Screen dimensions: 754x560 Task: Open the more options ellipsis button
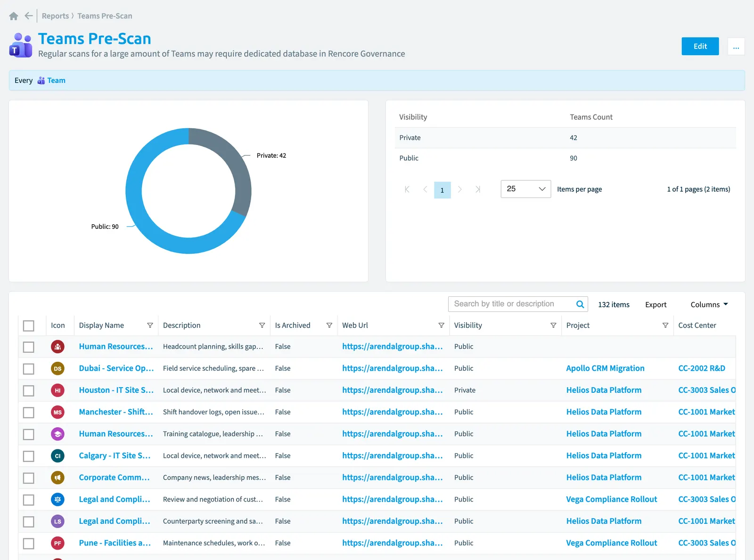(x=736, y=46)
